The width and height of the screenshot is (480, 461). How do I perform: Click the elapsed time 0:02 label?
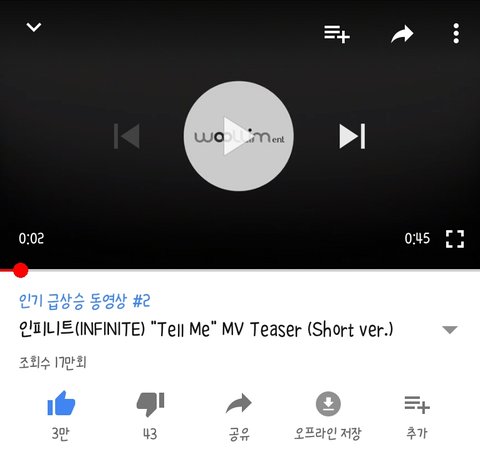(31, 238)
